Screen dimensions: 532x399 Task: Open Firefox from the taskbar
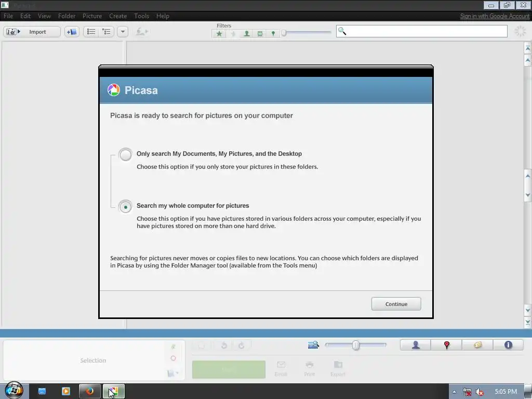tap(89, 391)
